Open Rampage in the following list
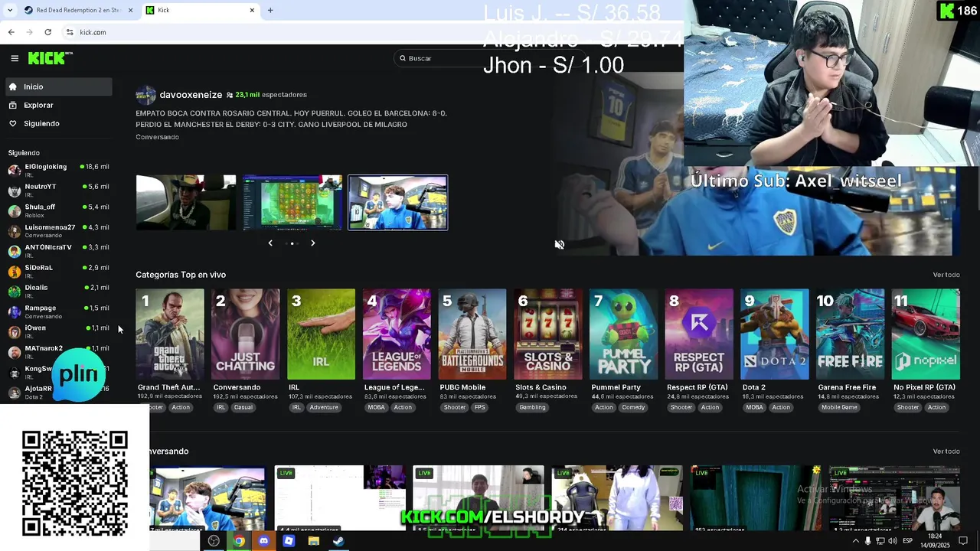 (59, 311)
